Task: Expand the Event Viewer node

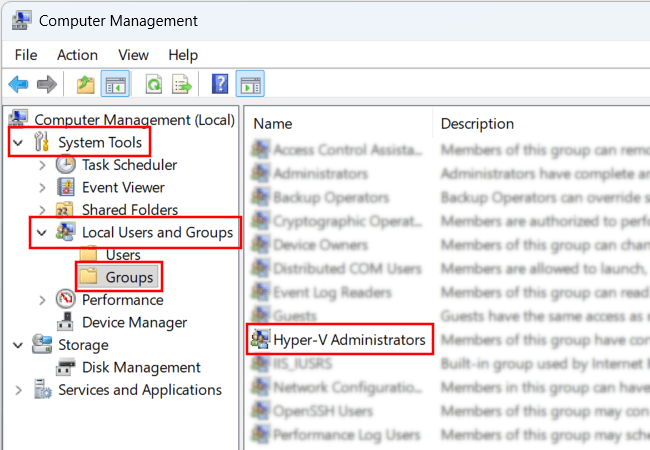Action: (x=42, y=188)
